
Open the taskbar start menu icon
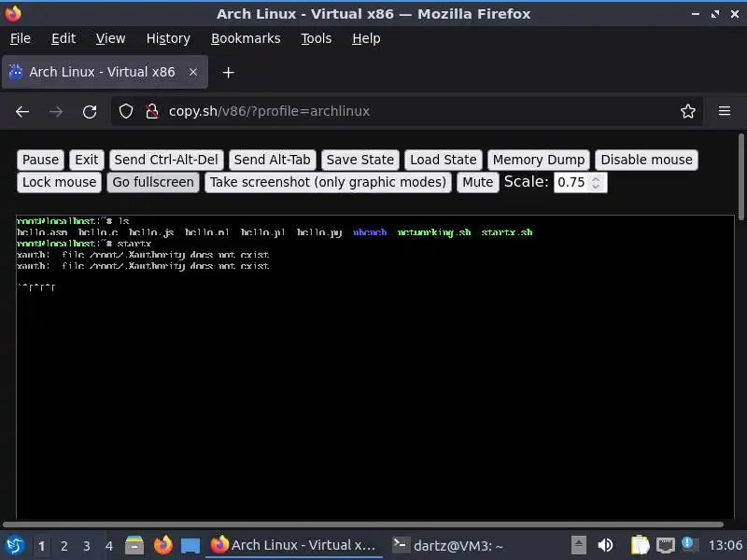pos(15,545)
